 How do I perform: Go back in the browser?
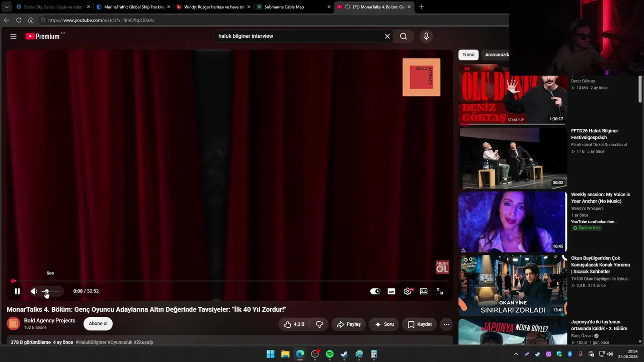7,20
